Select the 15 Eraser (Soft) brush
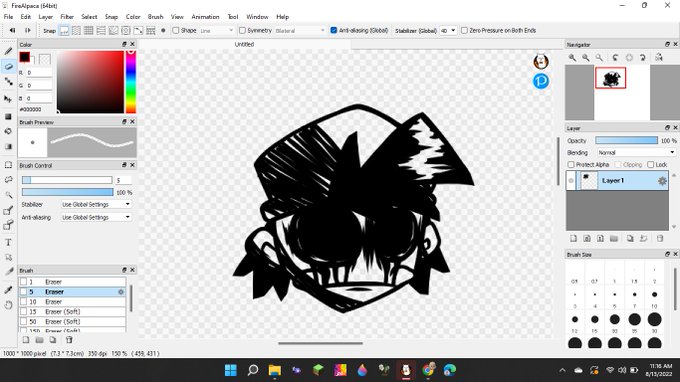The image size is (680, 382). [x=72, y=312]
